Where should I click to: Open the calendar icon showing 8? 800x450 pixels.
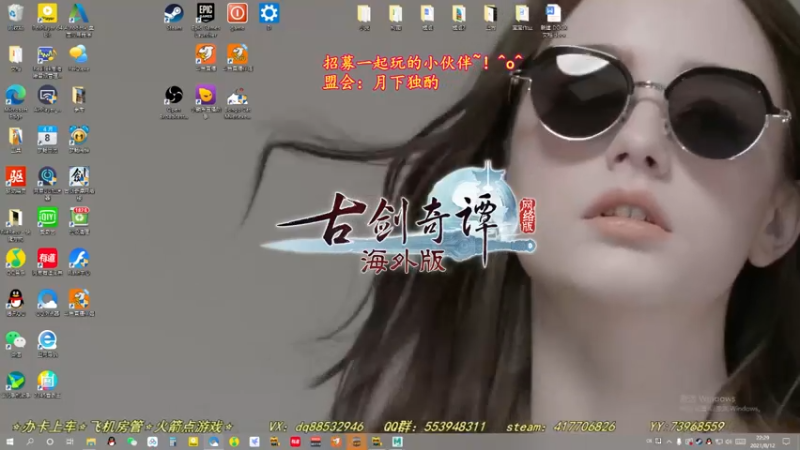[47, 137]
